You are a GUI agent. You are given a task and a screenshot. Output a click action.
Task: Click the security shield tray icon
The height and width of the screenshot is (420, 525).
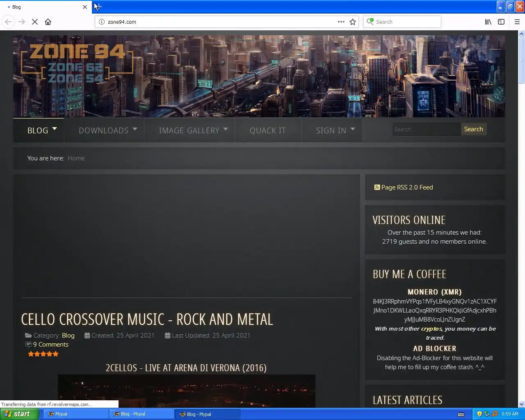click(x=479, y=414)
